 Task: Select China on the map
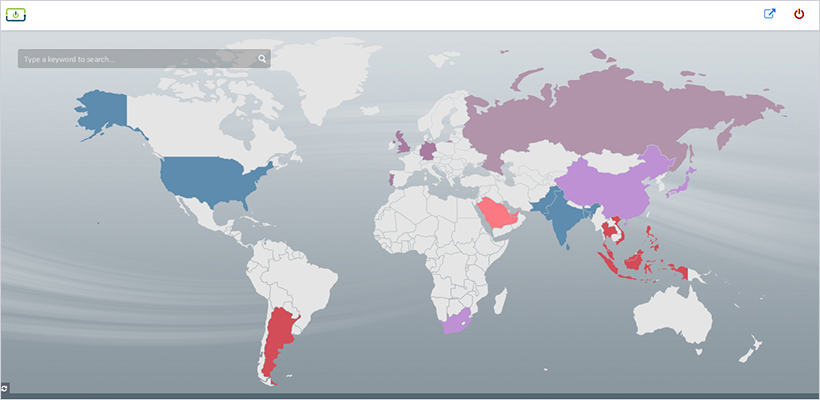coord(610,185)
